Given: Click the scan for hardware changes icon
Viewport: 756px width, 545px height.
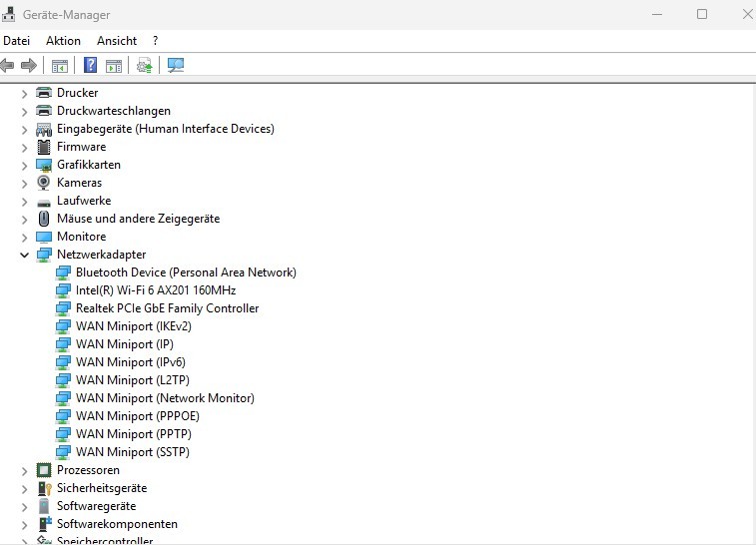Looking at the screenshot, I should tap(176, 66).
